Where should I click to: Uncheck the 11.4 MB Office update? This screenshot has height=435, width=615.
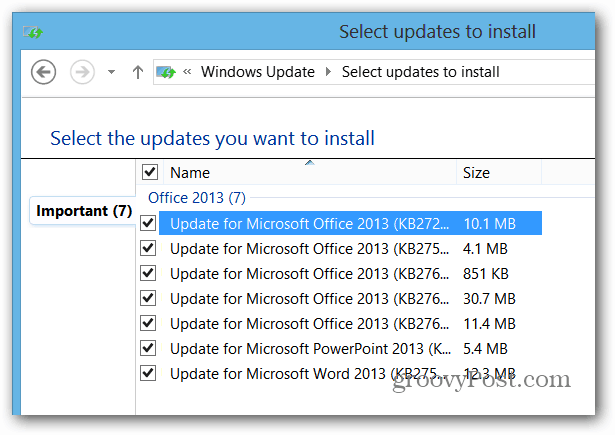point(148,323)
